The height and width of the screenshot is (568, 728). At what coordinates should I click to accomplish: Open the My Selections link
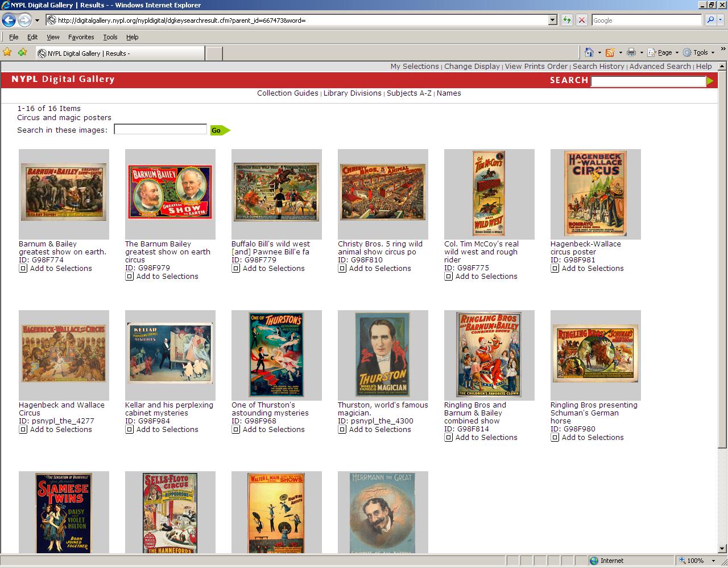tap(415, 67)
